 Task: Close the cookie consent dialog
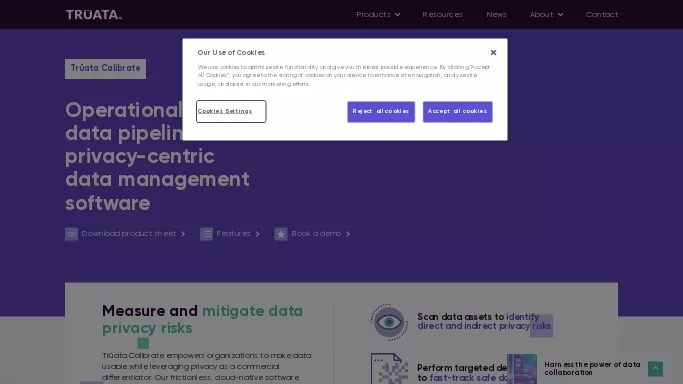pos(493,53)
